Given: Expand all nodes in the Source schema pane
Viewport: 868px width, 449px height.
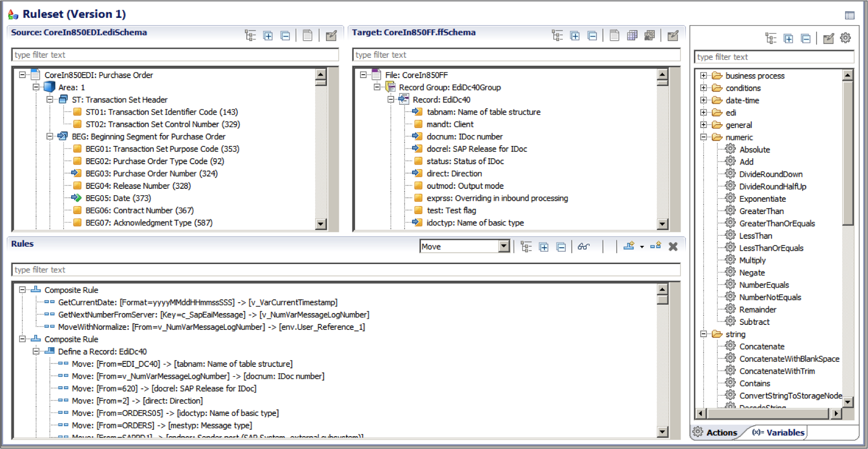Looking at the screenshot, I should click(268, 36).
